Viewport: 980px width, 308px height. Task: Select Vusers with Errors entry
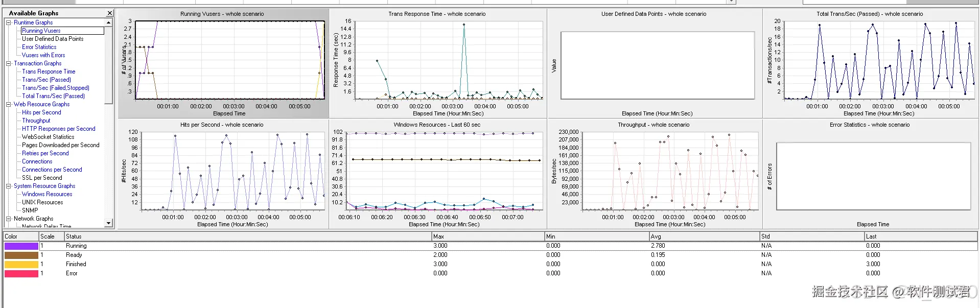tap(43, 55)
